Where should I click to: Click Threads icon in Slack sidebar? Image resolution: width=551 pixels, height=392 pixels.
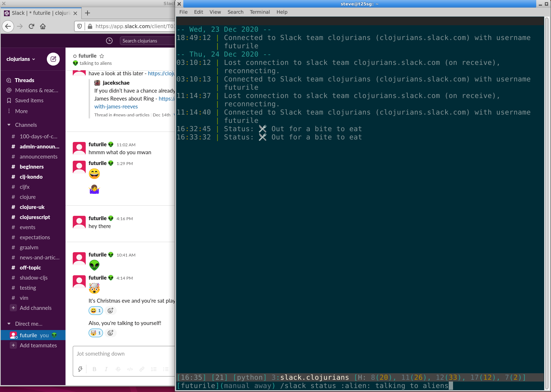point(9,80)
